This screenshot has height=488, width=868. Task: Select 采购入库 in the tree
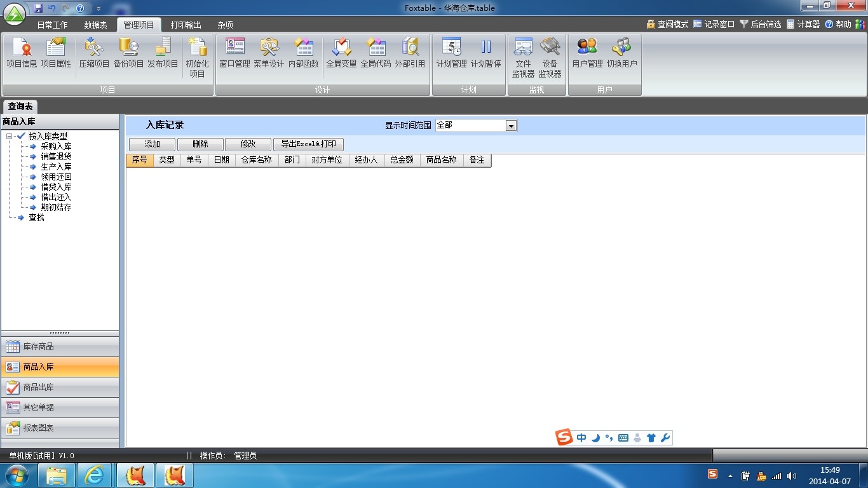point(56,146)
